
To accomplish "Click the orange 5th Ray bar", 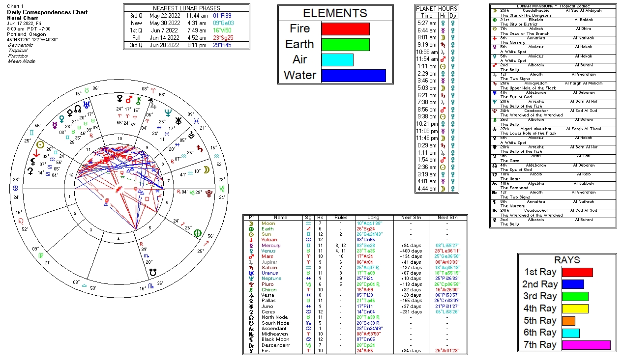I will click(568, 321).
